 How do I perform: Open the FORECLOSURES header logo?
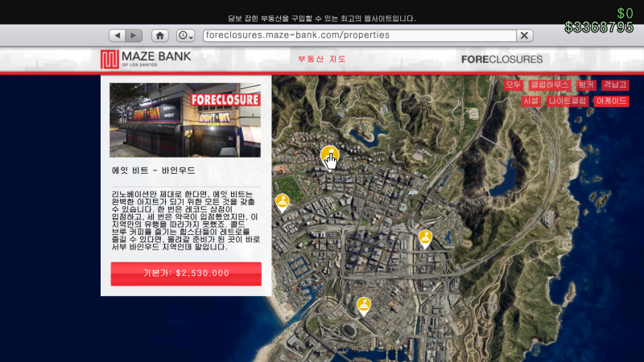[502, 59]
